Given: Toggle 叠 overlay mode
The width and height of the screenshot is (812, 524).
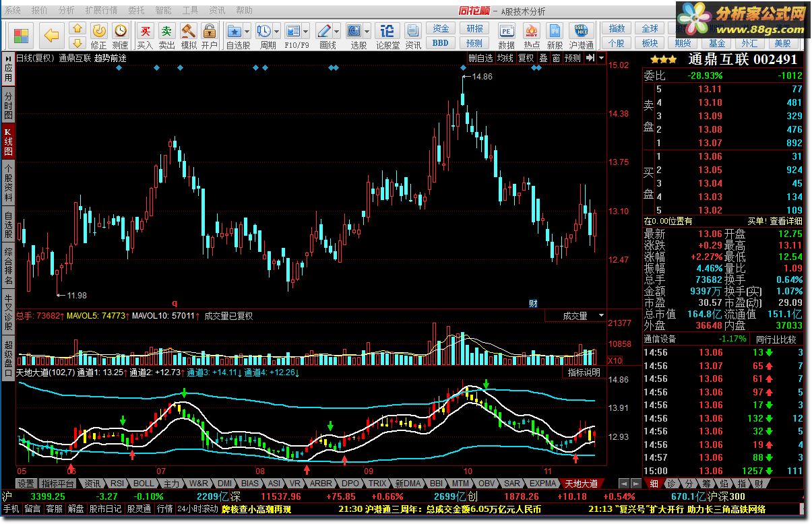Looking at the screenshot, I should coord(543,58).
